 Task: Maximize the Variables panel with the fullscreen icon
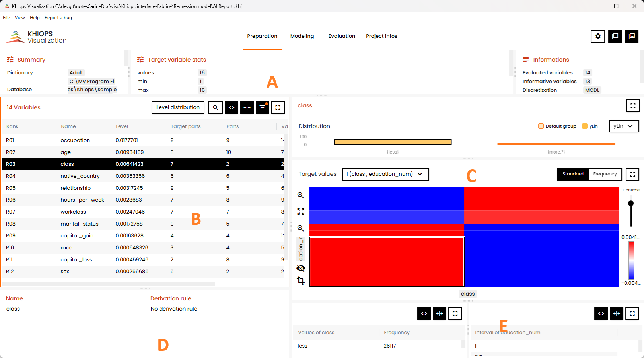pos(278,107)
